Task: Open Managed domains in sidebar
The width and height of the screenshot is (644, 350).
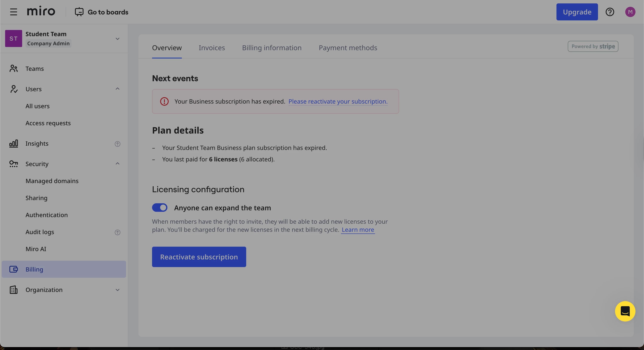Action: pos(52,181)
